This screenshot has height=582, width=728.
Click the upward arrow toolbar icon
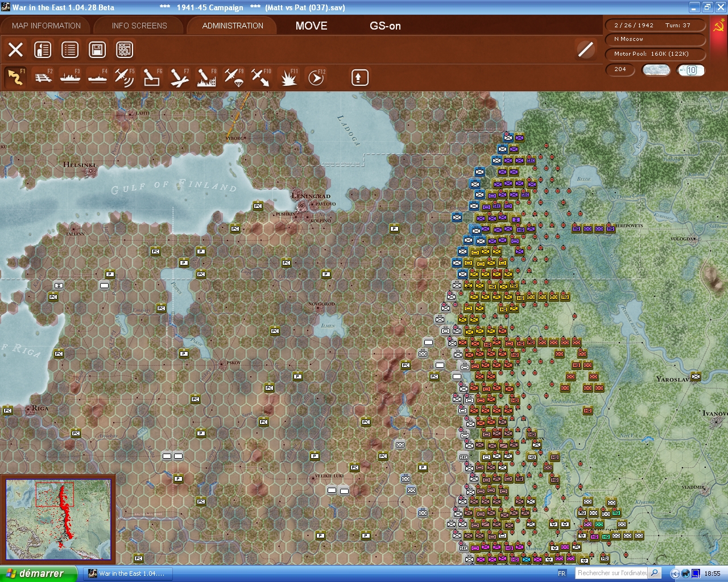(359, 77)
